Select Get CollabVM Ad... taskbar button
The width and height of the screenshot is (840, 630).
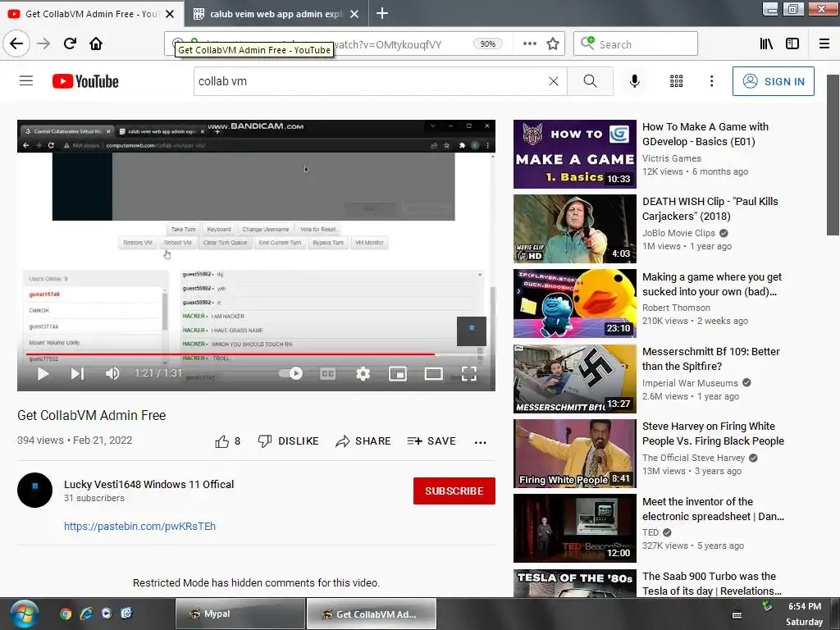[x=372, y=614]
